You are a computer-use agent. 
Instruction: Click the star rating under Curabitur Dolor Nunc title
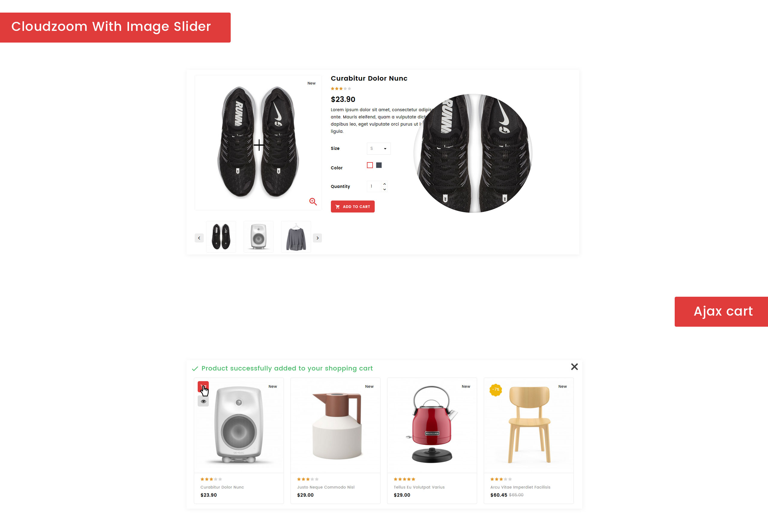coord(340,89)
